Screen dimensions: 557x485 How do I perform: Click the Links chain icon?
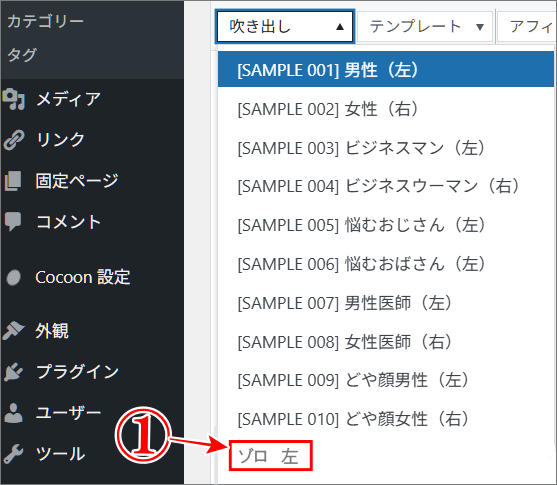(14, 140)
